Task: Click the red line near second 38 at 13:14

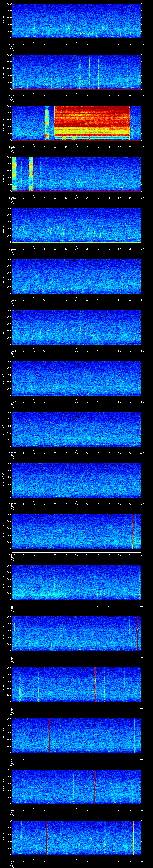Action: click(x=95, y=685)
